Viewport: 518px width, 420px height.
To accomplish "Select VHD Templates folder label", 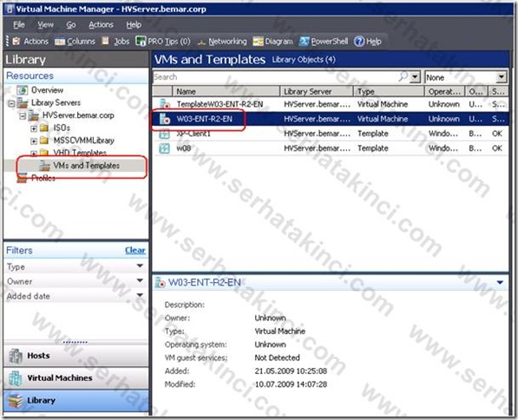I will [80, 153].
